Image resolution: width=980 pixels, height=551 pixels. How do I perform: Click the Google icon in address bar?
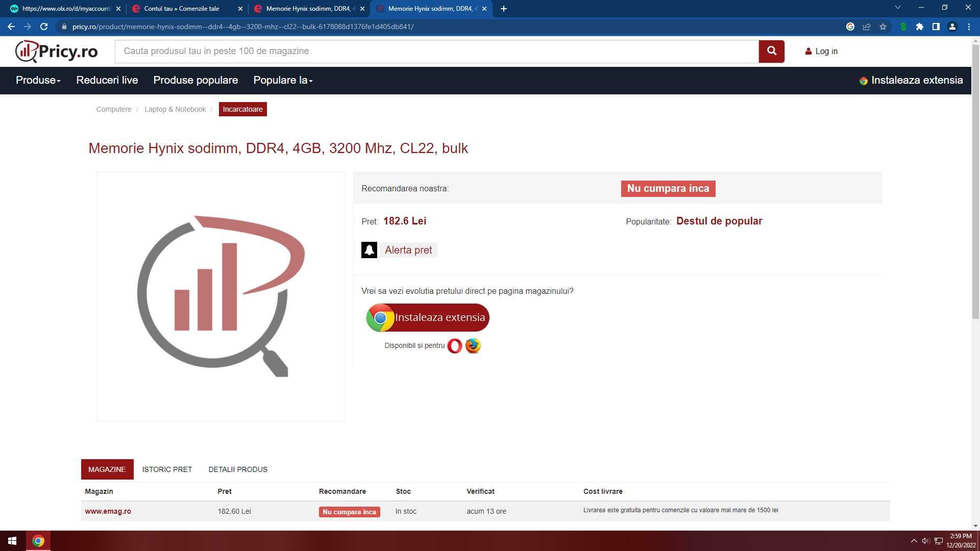tap(850, 27)
